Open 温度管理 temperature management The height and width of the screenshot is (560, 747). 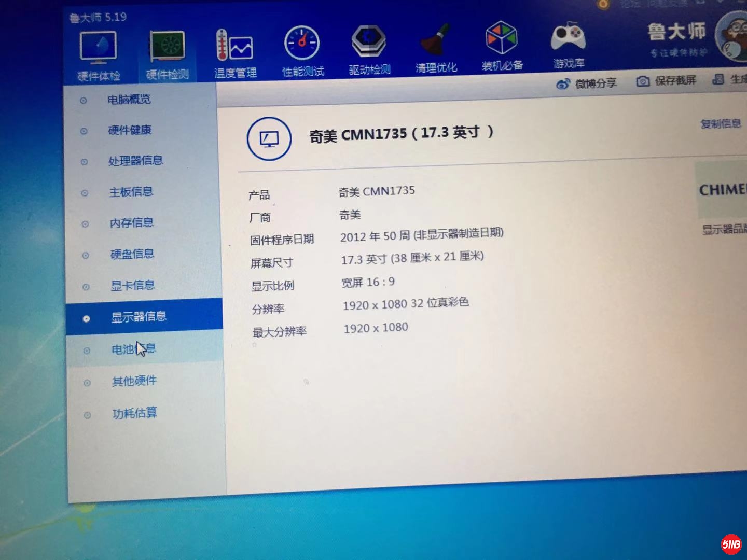point(235,54)
